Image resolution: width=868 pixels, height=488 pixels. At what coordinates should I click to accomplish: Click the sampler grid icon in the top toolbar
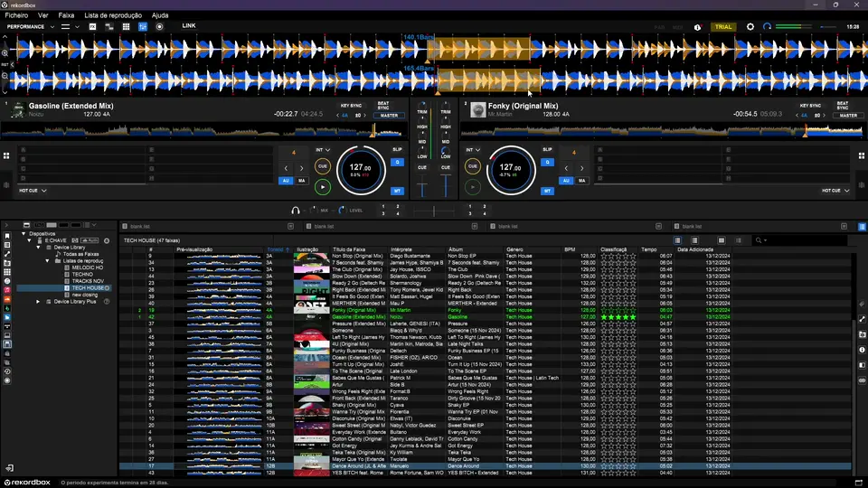[x=127, y=26]
